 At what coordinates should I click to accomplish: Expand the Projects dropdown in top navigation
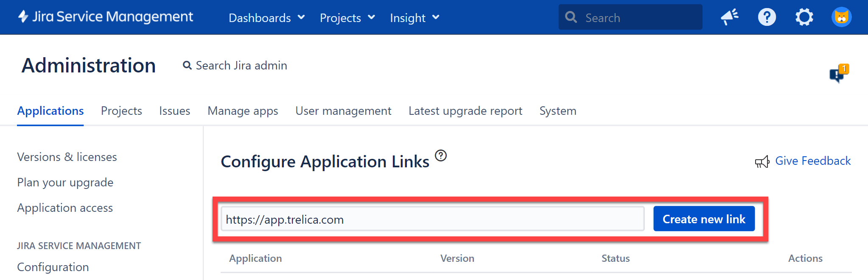pos(347,18)
